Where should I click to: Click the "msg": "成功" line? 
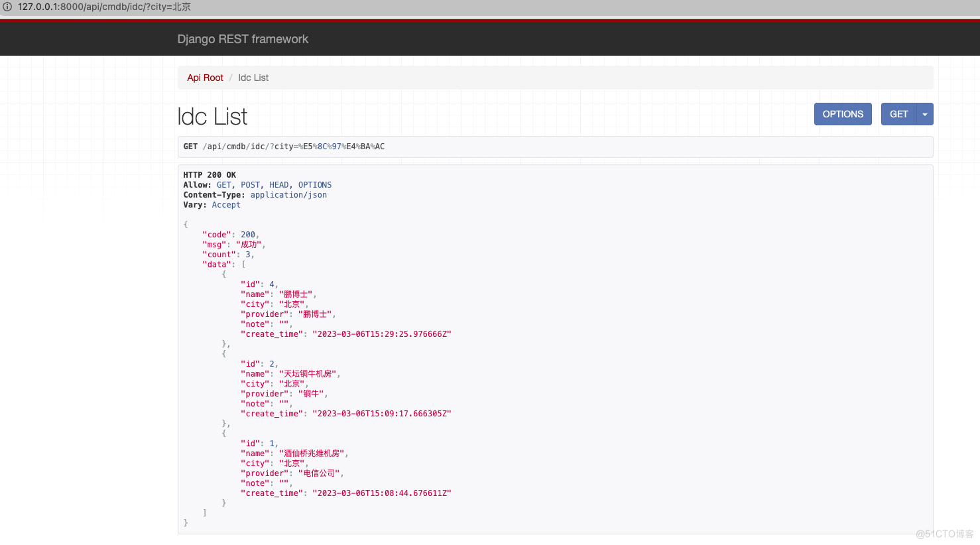click(x=233, y=245)
